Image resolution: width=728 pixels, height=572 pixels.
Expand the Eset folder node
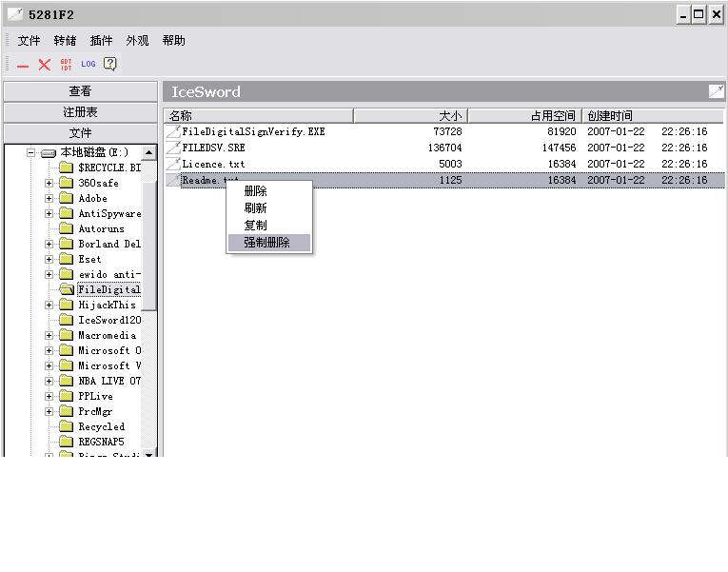[x=49, y=259]
